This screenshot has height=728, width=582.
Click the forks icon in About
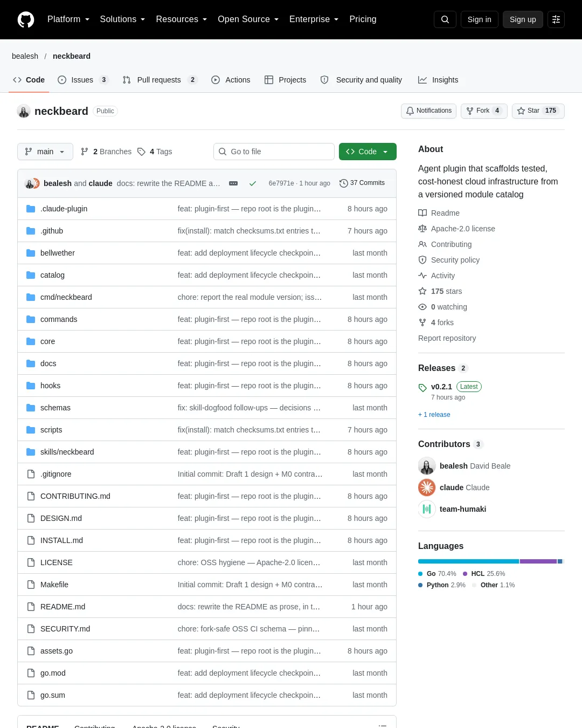[x=422, y=322]
